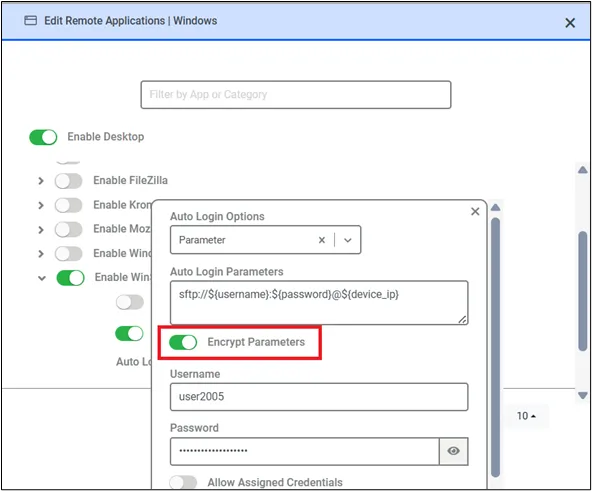Close the Auto Login Options popup

(475, 212)
